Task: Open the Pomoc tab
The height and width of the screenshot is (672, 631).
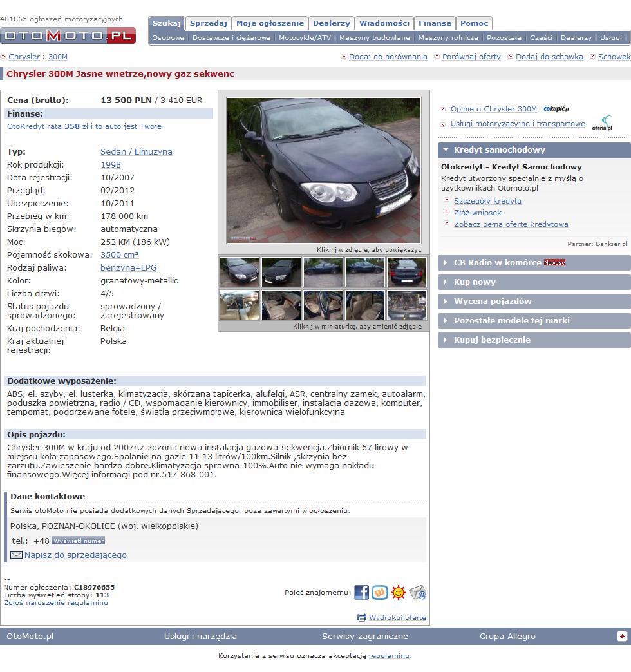Action: 474,23
